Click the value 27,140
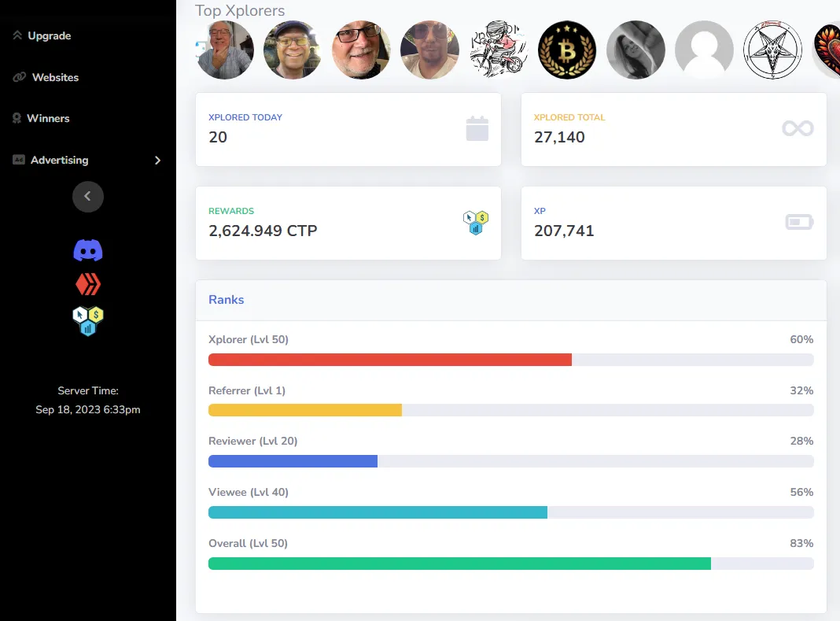Viewport: 840px width, 621px height. pyautogui.click(x=559, y=137)
